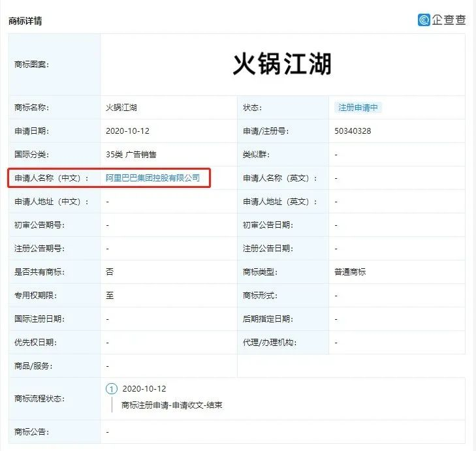The width and height of the screenshot is (476, 451).
Task: Open the 阿里巴巴集团控股有限公司 applicant link
Action: (153, 178)
